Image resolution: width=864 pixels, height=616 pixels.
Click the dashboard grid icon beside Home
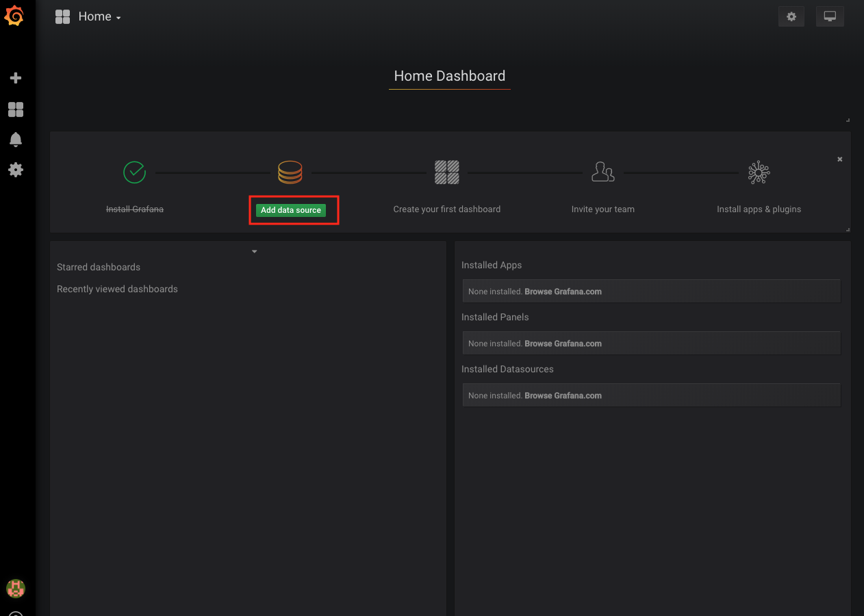tap(63, 16)
